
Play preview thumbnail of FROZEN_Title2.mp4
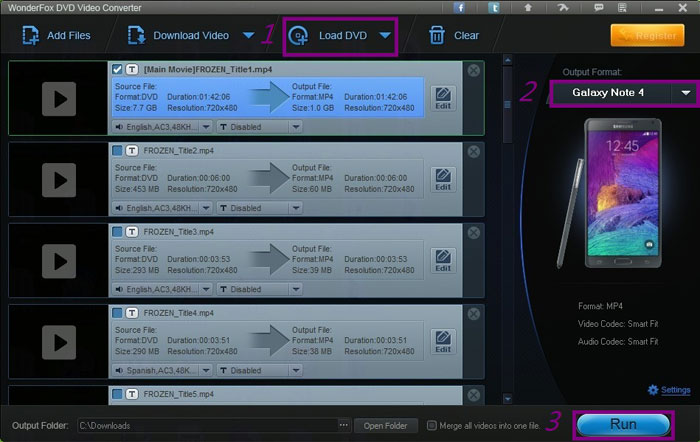59,180
